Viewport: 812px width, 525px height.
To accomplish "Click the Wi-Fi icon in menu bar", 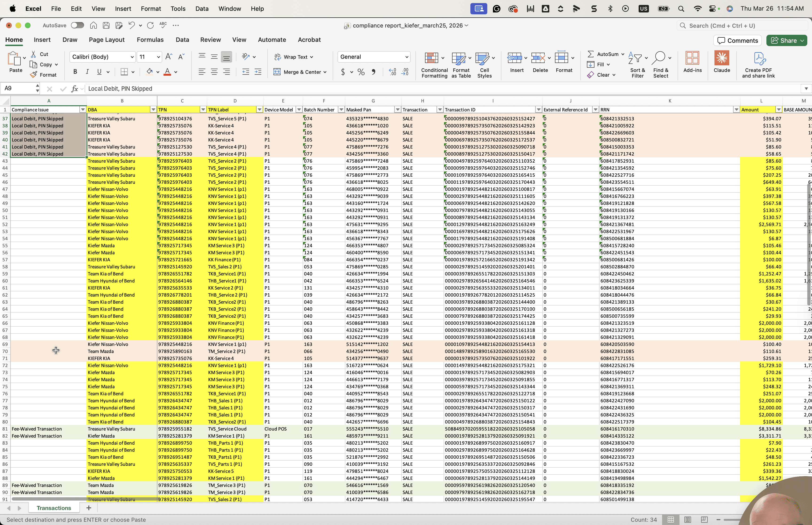I will tap(698, 8).
